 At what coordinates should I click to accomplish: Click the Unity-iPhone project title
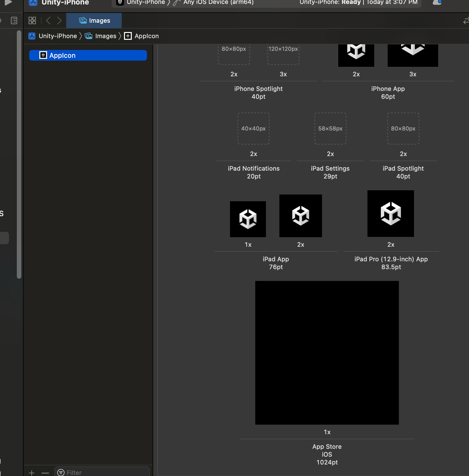[65, 3]
